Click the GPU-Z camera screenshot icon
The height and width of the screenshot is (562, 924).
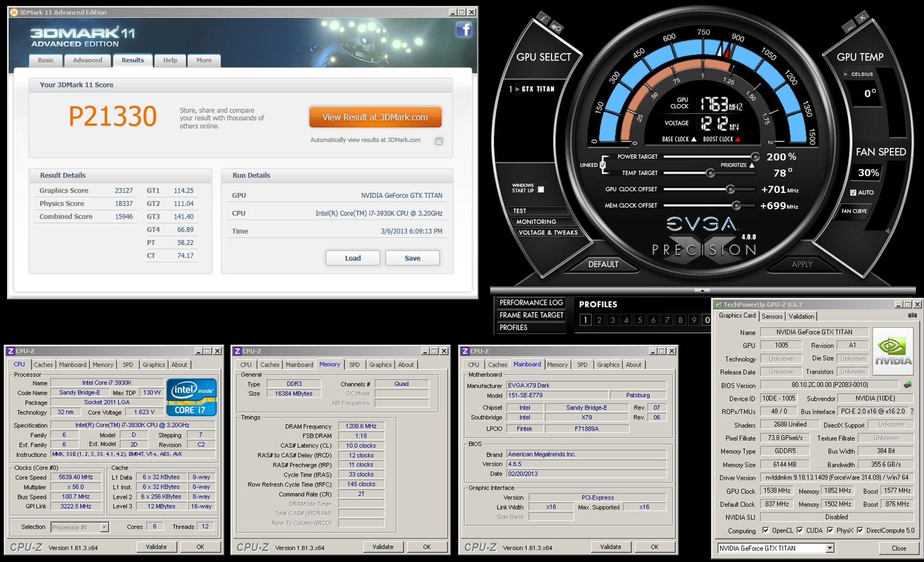point(912,315)
